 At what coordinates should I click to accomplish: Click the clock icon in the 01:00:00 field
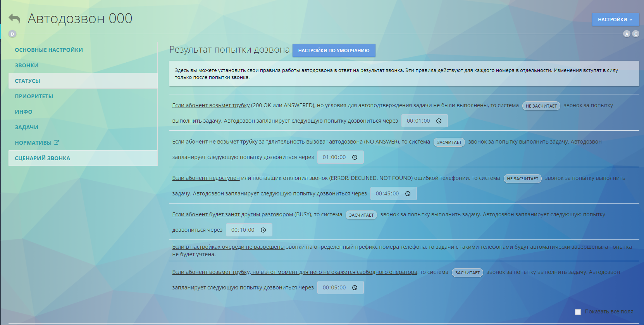355,157
